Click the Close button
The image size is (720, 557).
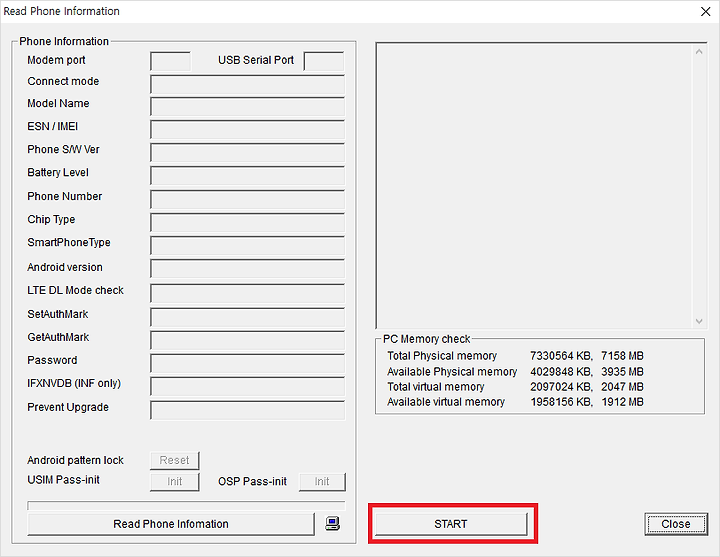[x=675, y=524]
